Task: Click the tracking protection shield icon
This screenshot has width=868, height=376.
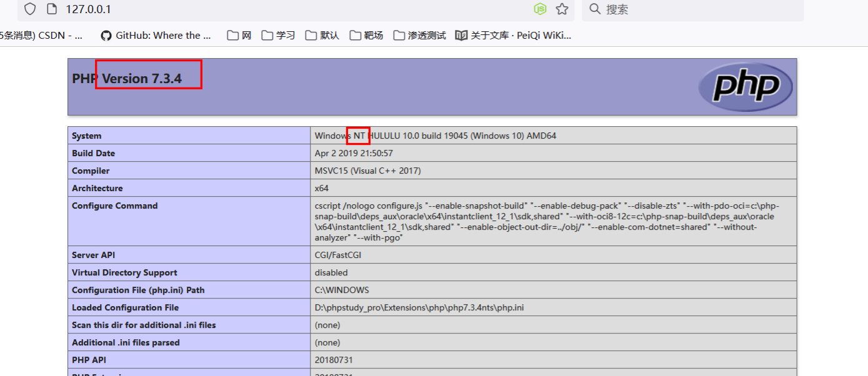Action: pyautogui.click(x=29, y=9)
